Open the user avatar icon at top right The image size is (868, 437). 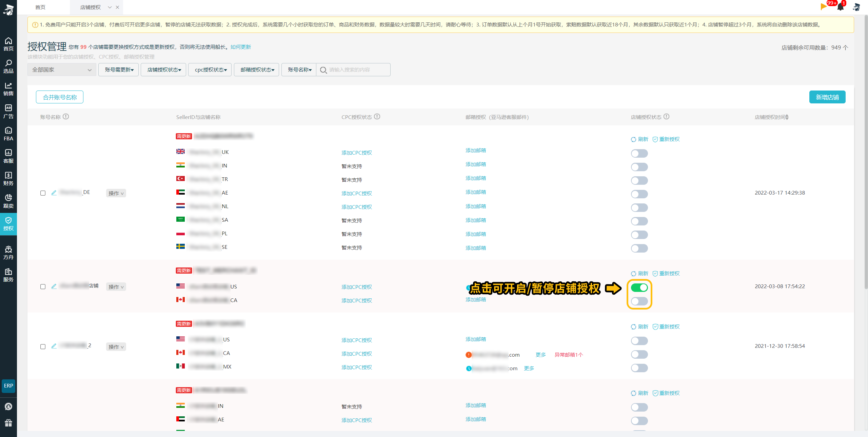[856, 7]
